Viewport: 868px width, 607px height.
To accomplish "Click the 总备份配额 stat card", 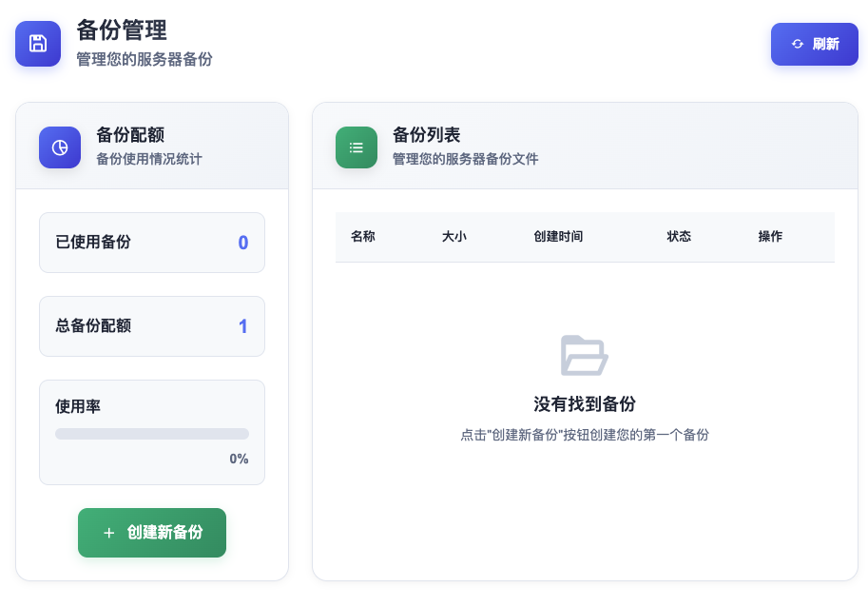I will pos(152,326).
